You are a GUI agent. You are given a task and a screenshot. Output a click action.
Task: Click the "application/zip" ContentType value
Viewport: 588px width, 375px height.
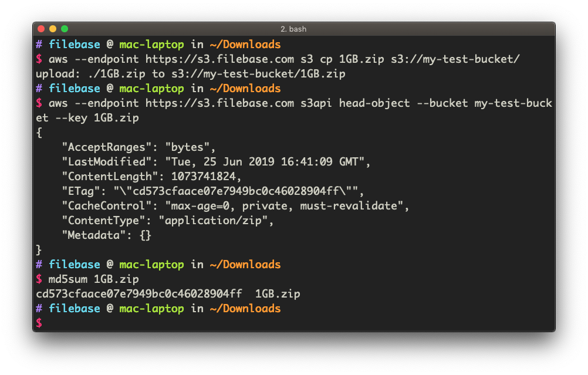[x=214, y=221]
